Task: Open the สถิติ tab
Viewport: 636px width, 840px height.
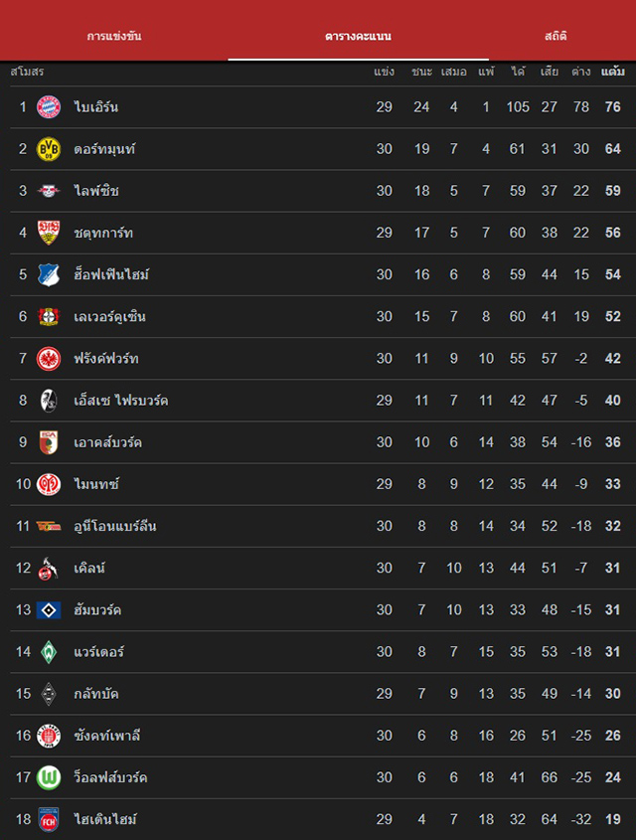Action: point(556,36)
